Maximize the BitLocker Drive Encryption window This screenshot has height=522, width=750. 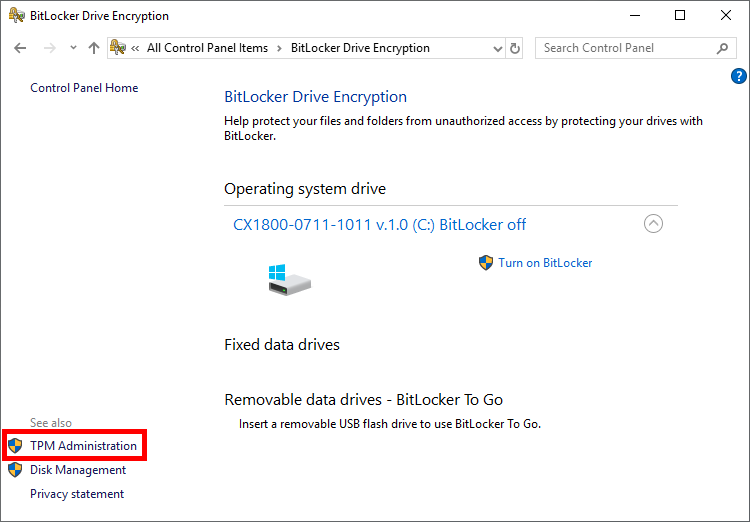click(680, 15)
